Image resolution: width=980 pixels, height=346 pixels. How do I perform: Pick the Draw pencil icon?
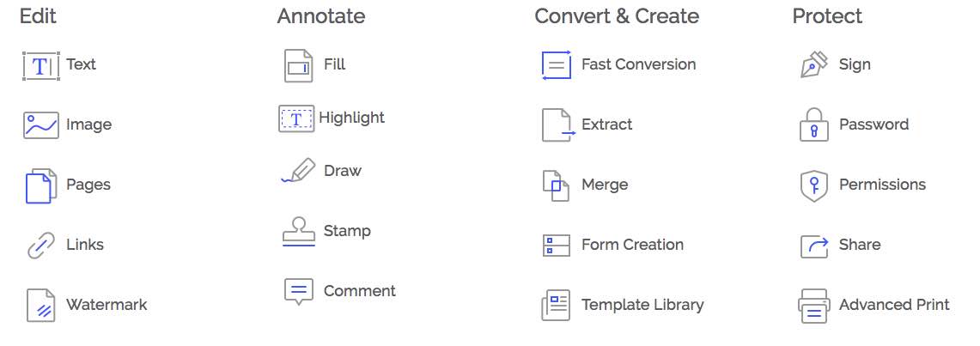[x=298, y=171]
